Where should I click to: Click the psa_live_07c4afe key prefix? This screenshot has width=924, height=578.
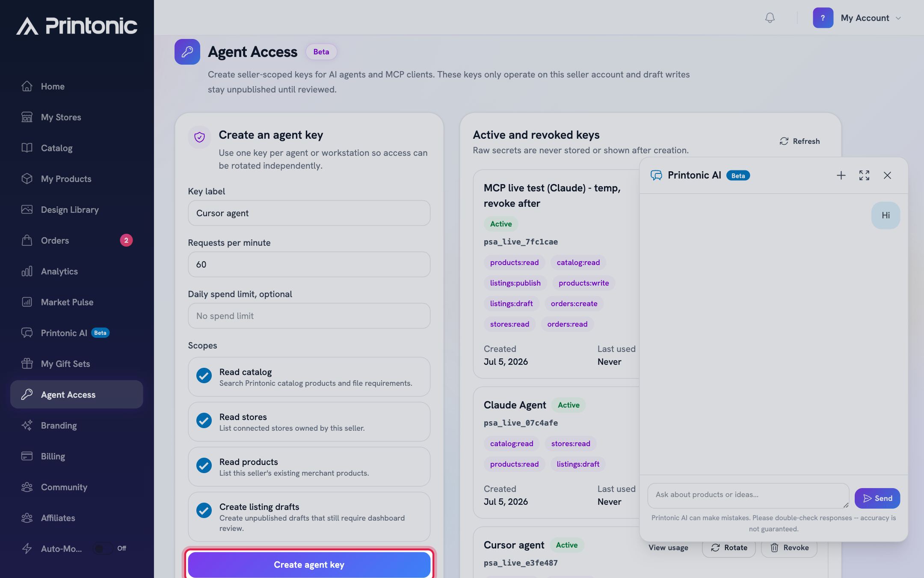click(521, 423)
